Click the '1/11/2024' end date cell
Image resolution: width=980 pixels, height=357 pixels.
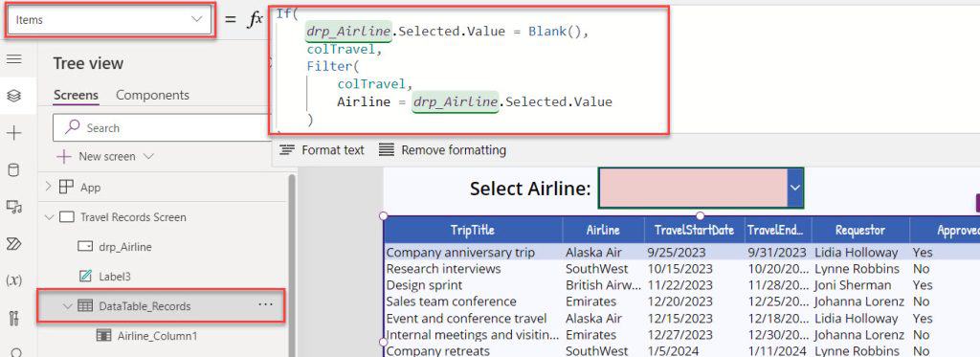click(777, 350)
